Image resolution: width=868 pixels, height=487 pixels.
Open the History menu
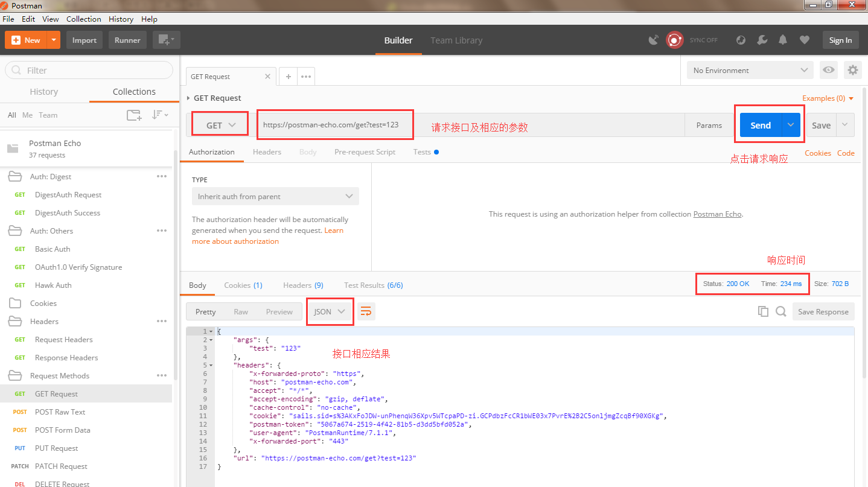click(121, 19)
